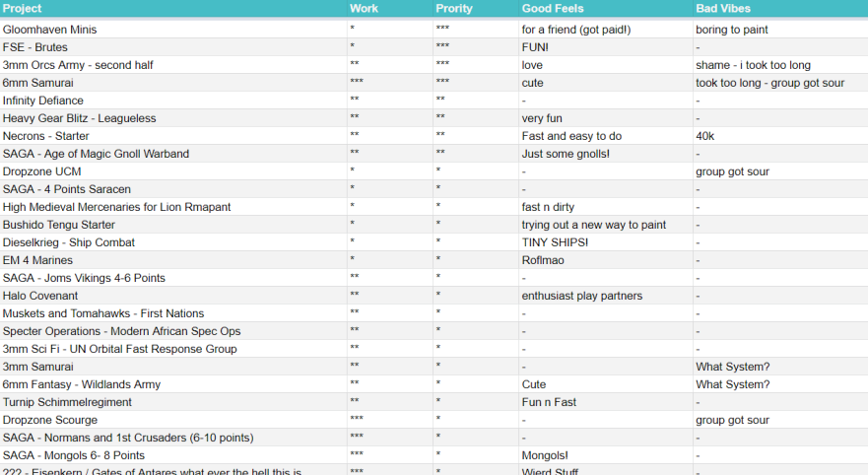Image resolution: width=868 pixels, height=475 pixels.
Task: Click the Work column header
Action: point(364,9)
